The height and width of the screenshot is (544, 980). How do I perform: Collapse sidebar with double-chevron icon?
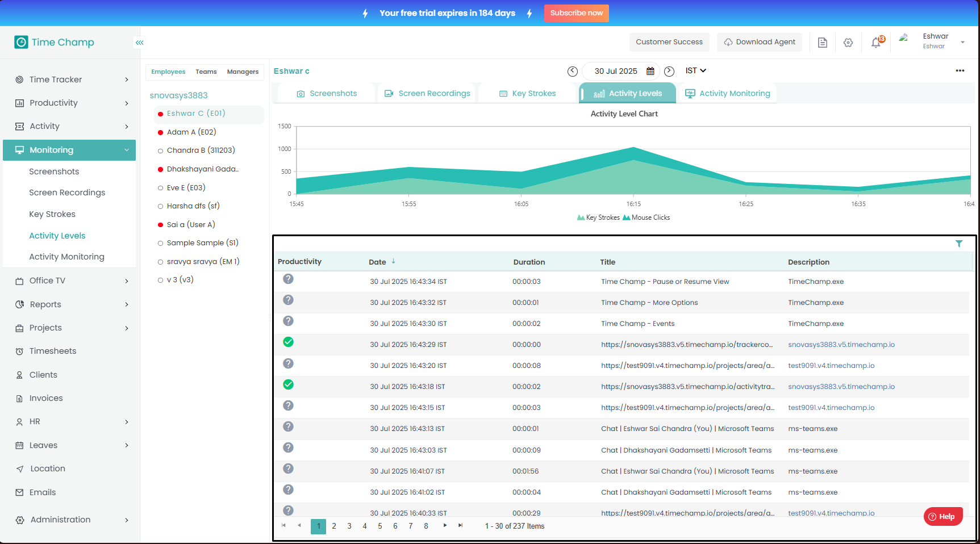(139, 43)
